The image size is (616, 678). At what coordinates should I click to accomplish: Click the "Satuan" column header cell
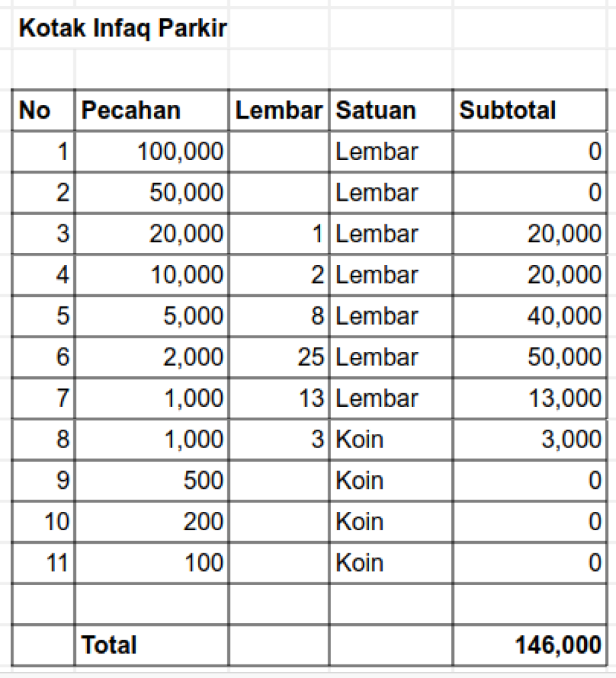[x=391, y=111]
